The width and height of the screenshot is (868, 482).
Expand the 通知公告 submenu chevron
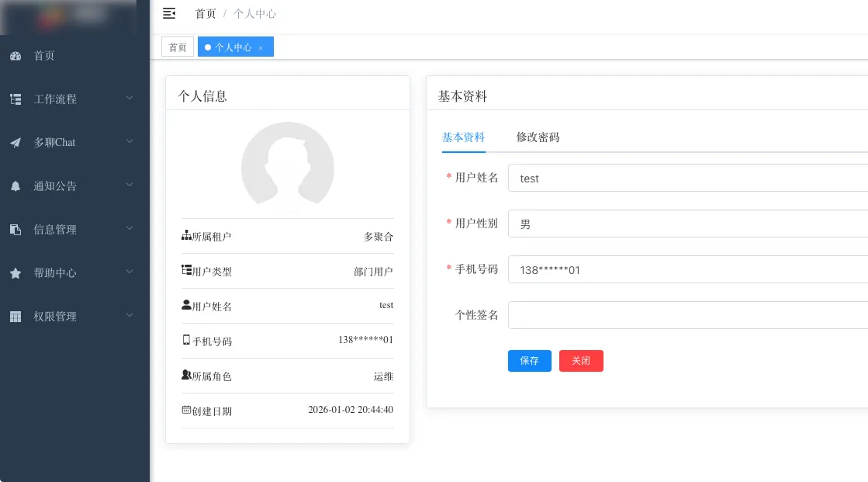pyautogui.click(x=130, y=186)
